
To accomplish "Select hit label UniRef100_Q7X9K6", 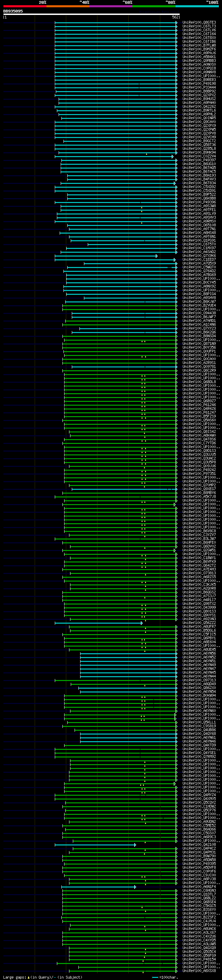I will click(x=199, y=256).
